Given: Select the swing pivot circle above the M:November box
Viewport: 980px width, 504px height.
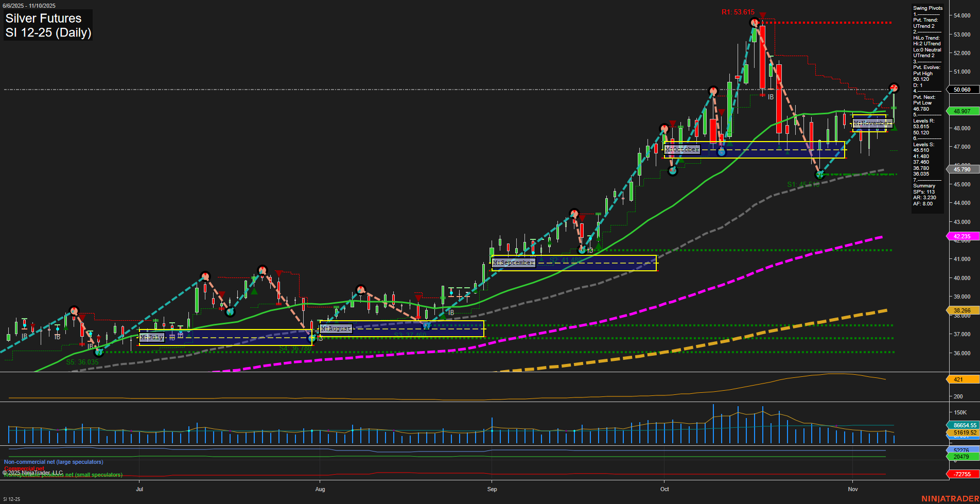Looking at the screenshot, I should click(894, 88).
